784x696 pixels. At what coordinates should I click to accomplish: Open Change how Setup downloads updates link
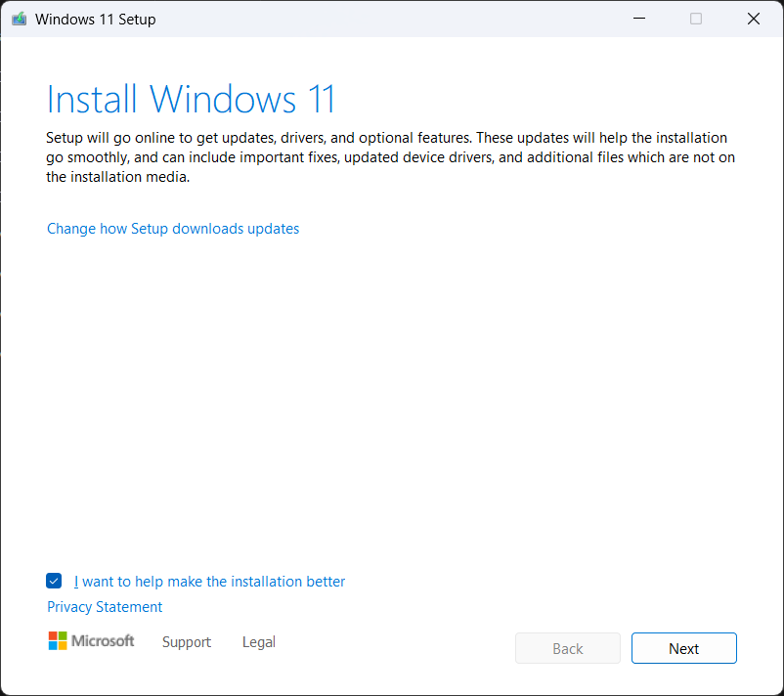click(x=173, y=229)
